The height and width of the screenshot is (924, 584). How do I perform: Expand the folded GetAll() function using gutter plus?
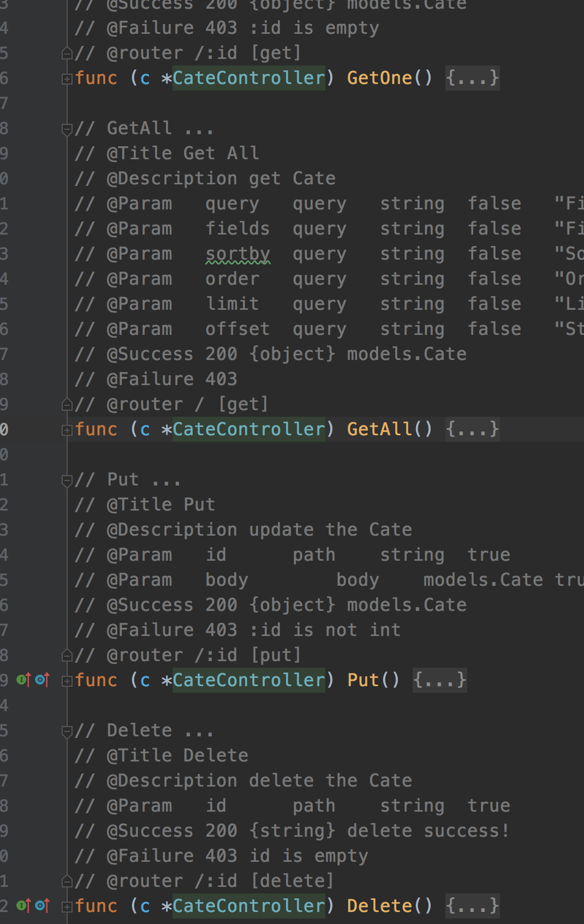coord(67,430)
